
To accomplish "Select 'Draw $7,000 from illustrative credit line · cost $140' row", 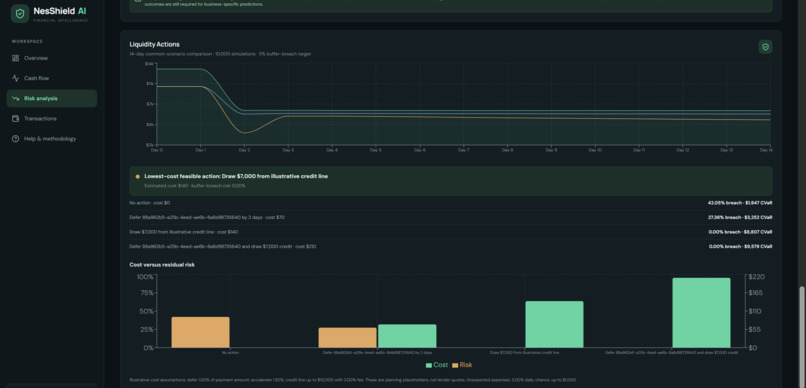I will (451, 232).
